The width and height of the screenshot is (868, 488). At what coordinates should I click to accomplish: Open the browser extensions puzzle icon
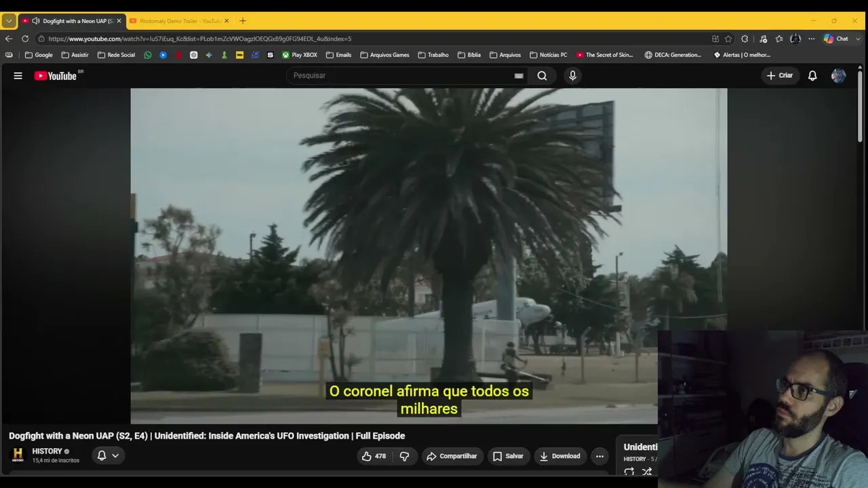pos(745,39)
